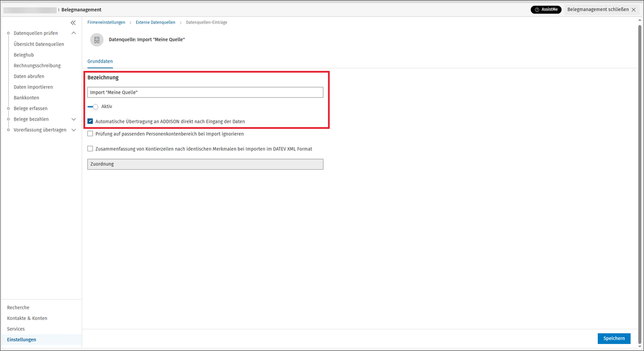
Task: Open Services navigation item
Action: click(16, 329)
